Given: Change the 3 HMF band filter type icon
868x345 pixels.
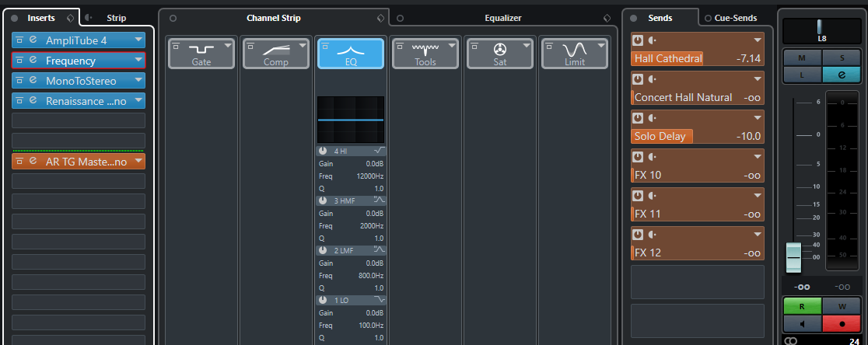Looking at the screenshot, I should click(x=380, y=200).
